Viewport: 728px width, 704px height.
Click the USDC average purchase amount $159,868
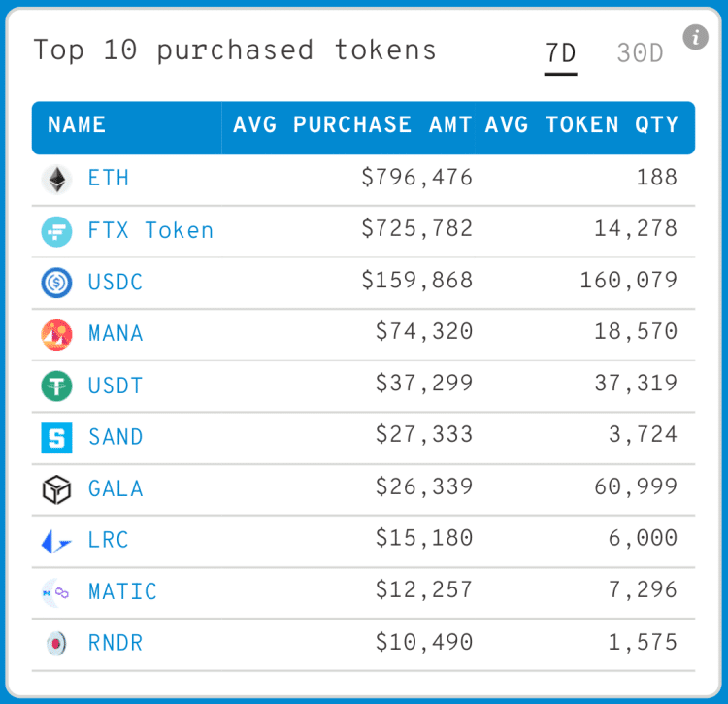pos(417,282)
